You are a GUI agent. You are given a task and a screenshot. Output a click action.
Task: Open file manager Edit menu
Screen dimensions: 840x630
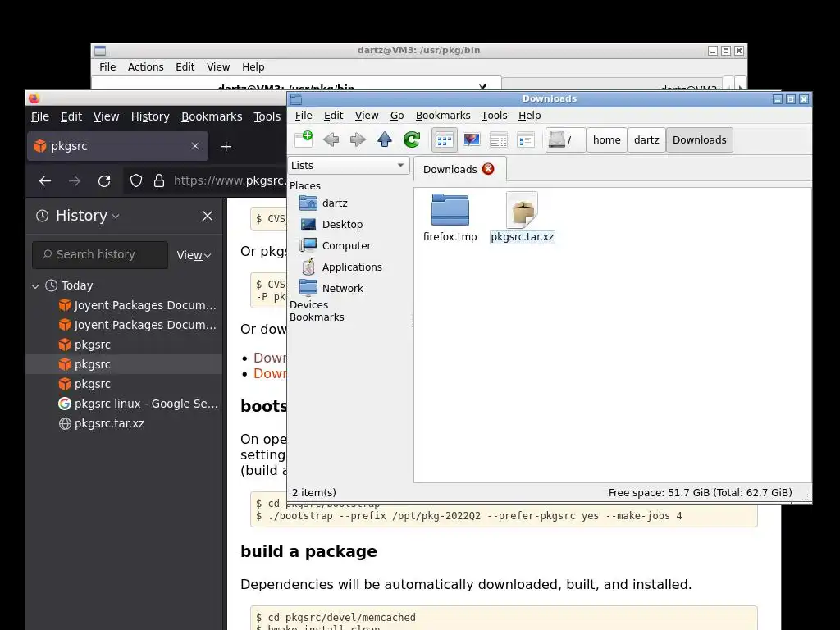pos(333,115)
